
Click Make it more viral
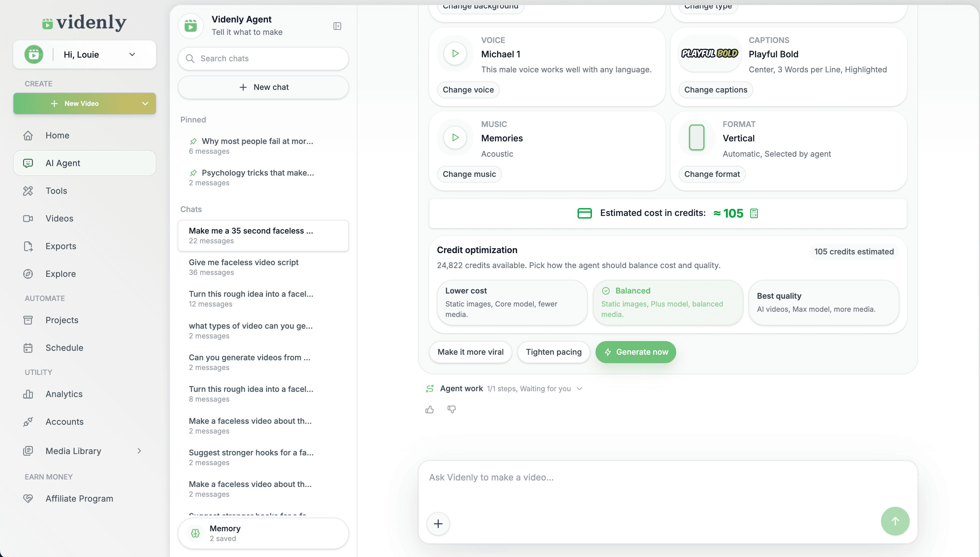point(470,352)
